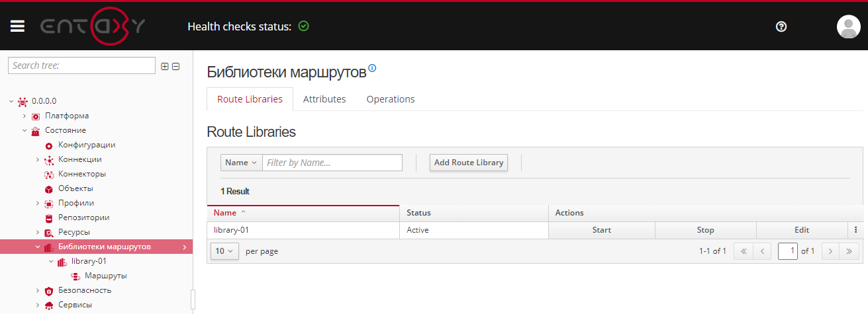Screen dimensions: 868x314
Task: Open kebab menu for library-01 row
Action: click(x=855, y=230)
